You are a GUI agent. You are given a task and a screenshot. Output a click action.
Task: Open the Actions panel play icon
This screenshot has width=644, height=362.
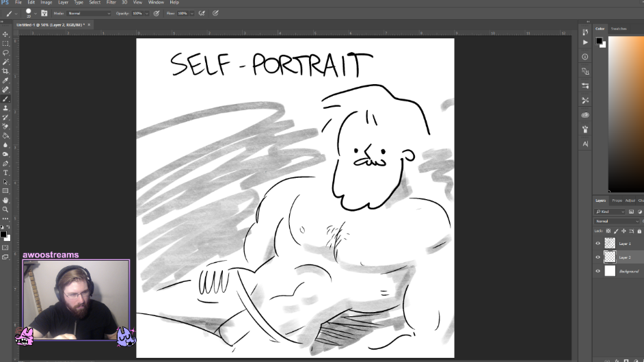click(585, 42)
